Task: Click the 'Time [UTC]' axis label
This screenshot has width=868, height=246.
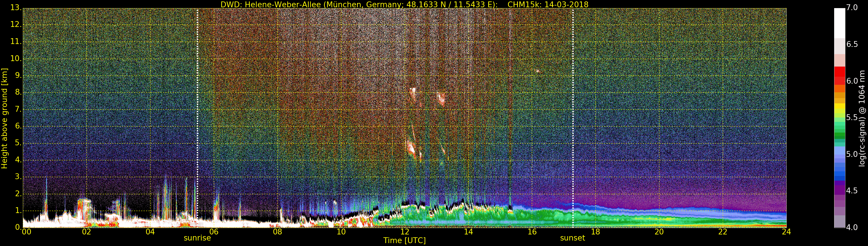Action: pos(404,241)
